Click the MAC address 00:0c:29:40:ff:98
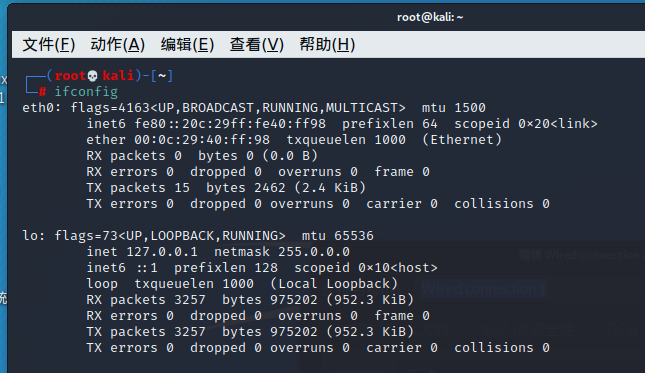Viewport: 645px width, 373px height. coord(202,140)
